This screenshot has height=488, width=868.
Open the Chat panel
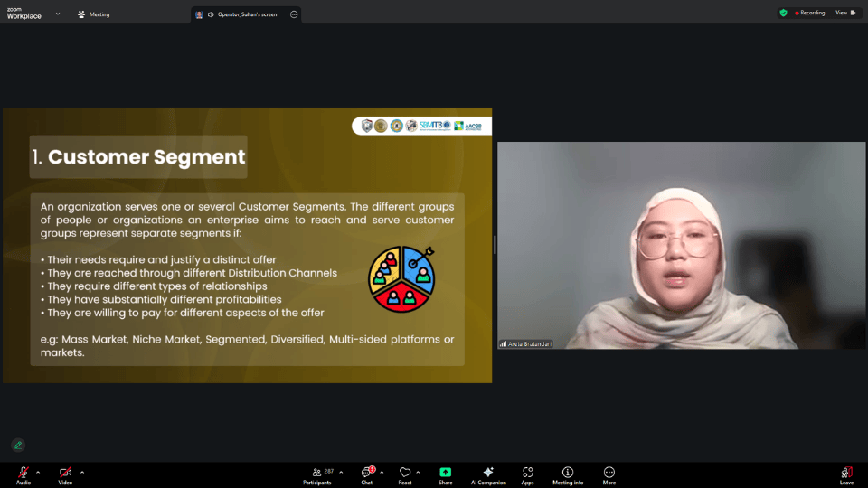point(367,473)
